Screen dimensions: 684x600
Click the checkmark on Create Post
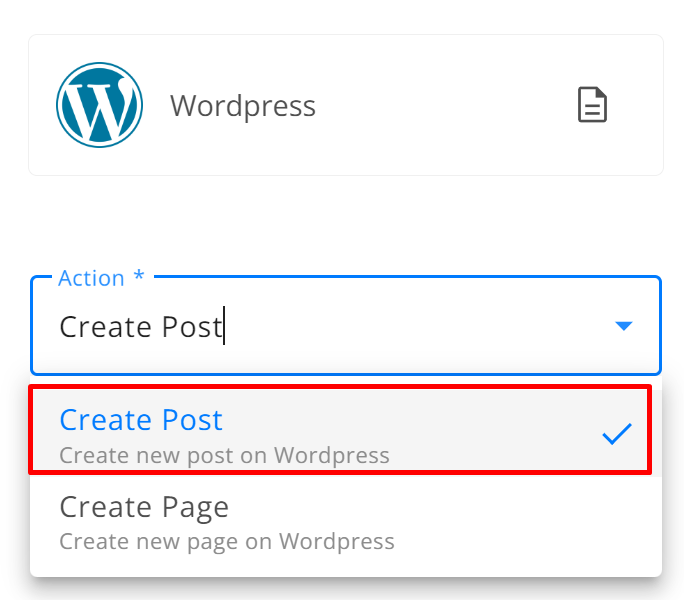pos(617,434)
